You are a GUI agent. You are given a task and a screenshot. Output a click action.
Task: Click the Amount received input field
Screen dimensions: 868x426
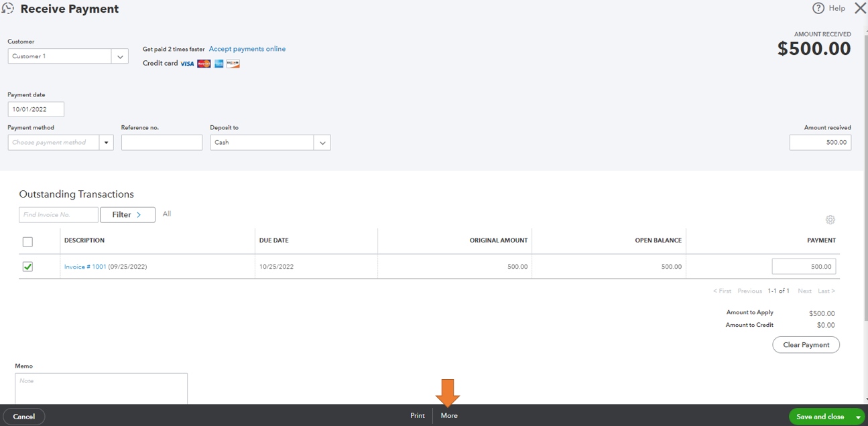[x=820, y=142]
